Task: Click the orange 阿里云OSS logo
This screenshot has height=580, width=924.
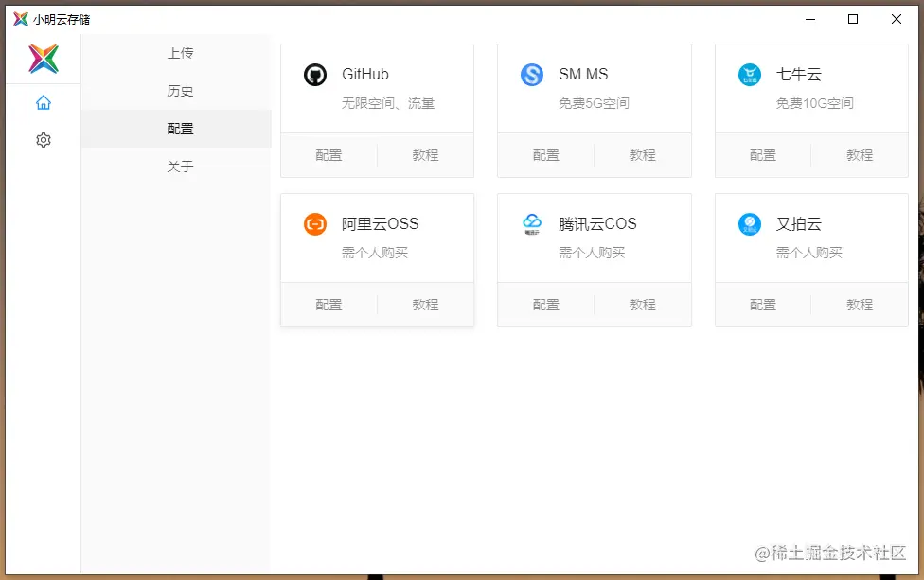Action: point(315,224)
